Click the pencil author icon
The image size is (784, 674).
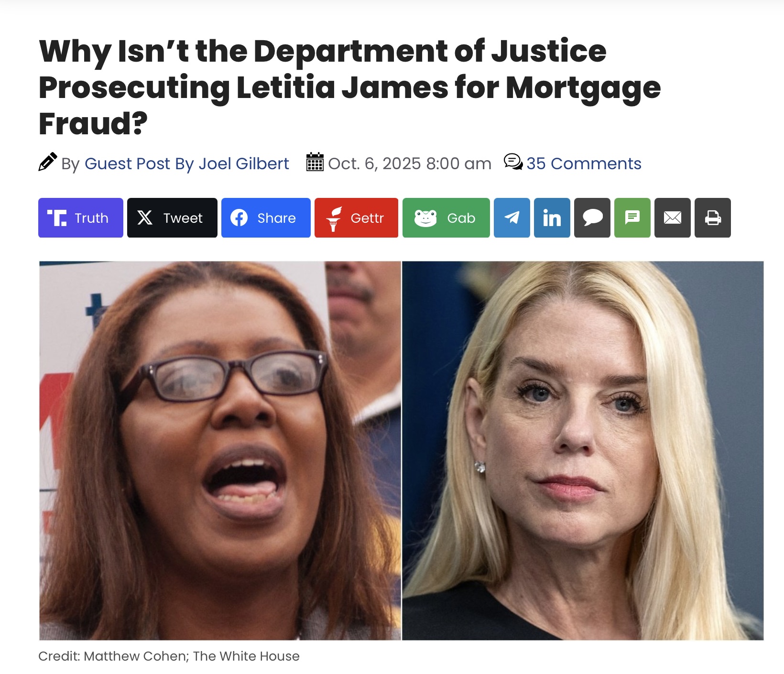(47, 162)
